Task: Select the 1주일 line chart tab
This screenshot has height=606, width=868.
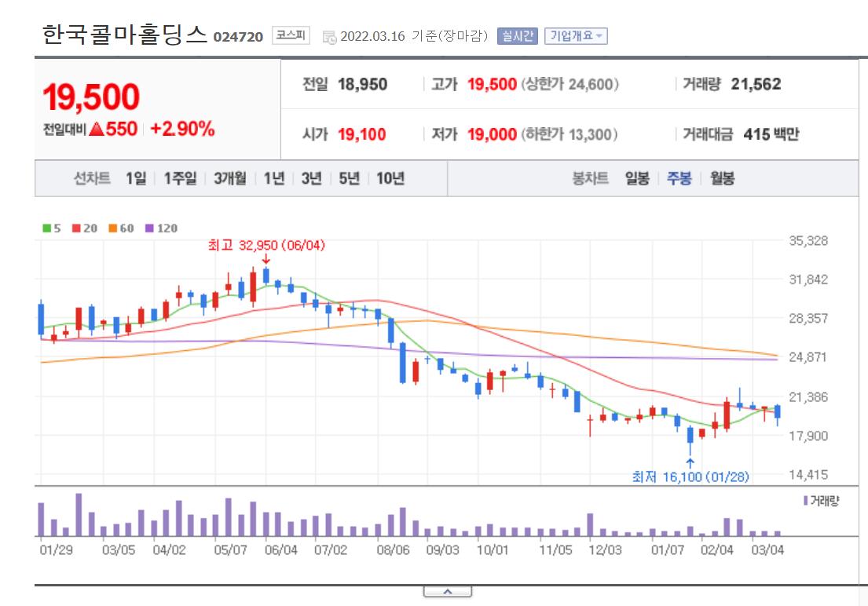Action: coord(180,178)
